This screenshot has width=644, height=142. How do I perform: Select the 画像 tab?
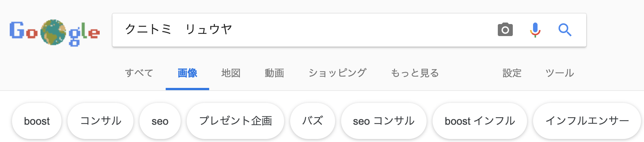(x=187, y=73)
